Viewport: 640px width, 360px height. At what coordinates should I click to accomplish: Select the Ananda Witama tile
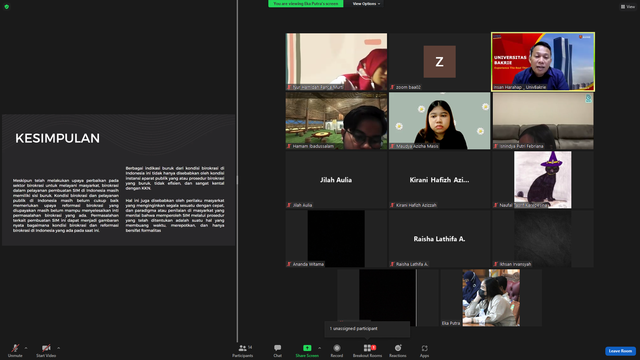pyautogui.click(x=336, y=239)
